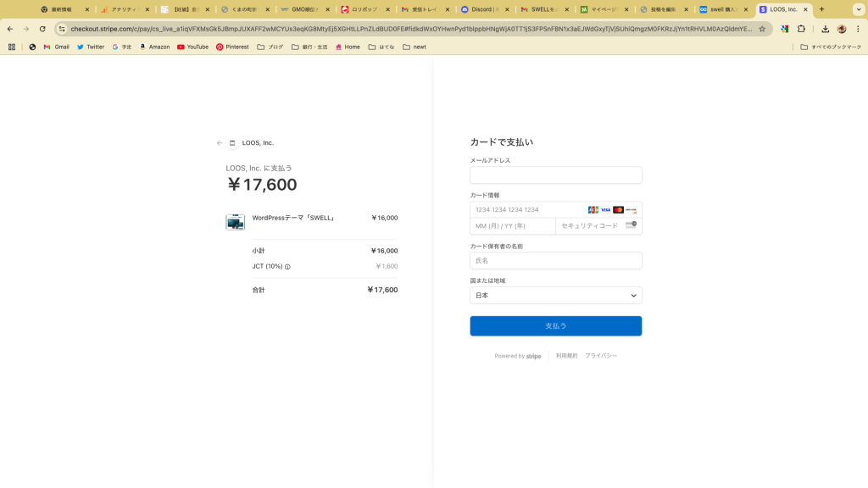The image size is (868, 488).
Task: Open the apps grid icon in bookmarks bar
Action: (x=12, y=47)
